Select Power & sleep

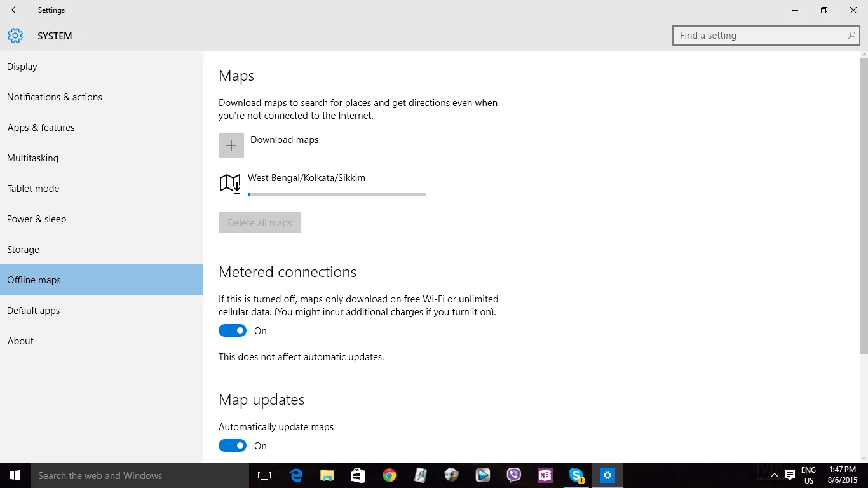pos(102,219)
